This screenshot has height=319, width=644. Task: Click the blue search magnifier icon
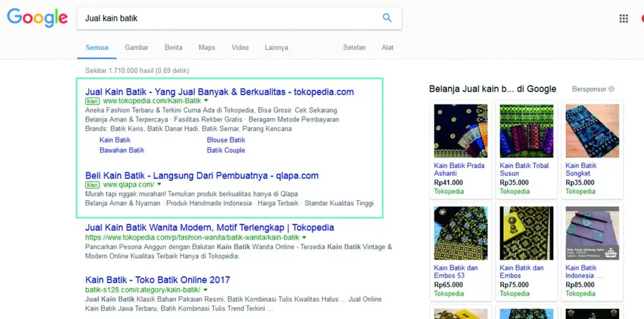pyautogui.click(x=387, y=18)
